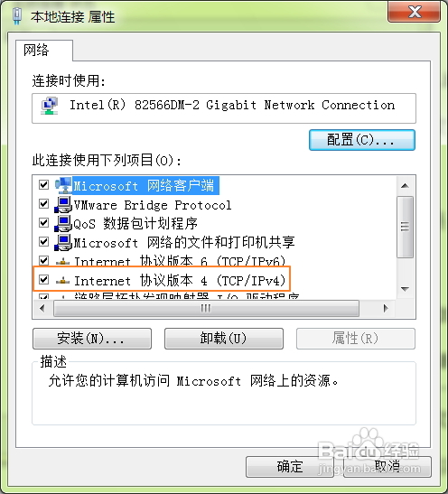Toggle the Internet 协议版本 4 checkbox
Image resolution: width=448 pixels, height=494 pixels.
click(43, 279)
